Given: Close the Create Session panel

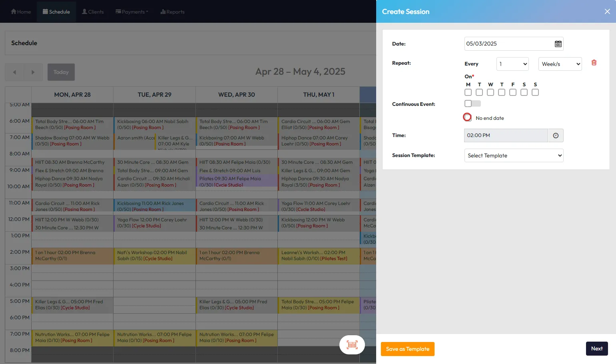Looking at the screenshot, I should coord(607,12).
